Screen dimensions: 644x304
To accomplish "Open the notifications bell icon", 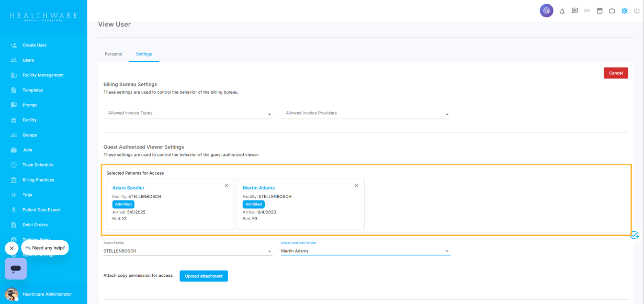I will pos(562,11).
